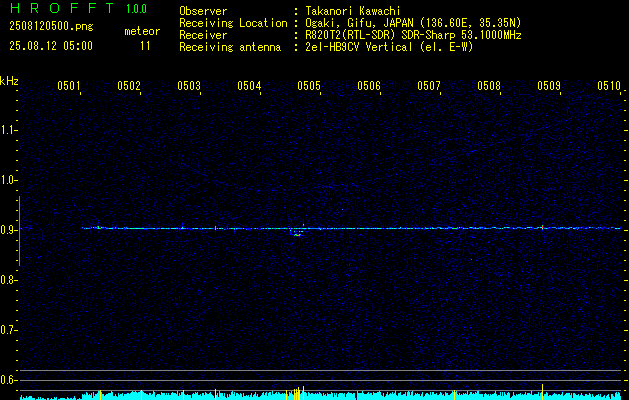Click the Receiving antenna label
629x400 pixels.
click(x=230, y=47)
